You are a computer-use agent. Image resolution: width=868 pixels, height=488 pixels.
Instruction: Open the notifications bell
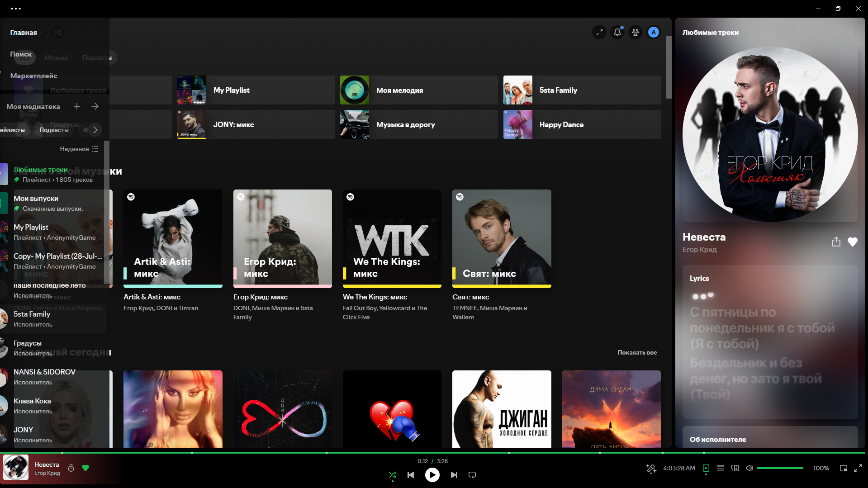(x=617, y=32)
